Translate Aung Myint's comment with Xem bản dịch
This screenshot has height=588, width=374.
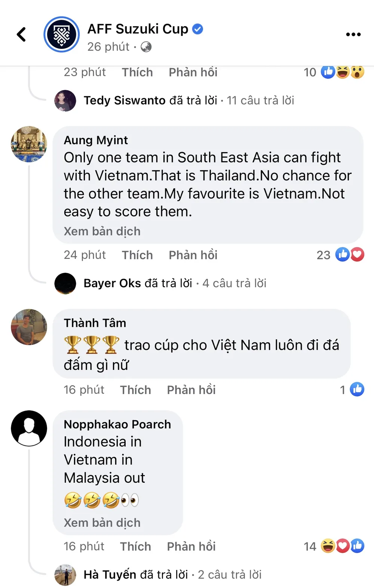coord(102,231)
